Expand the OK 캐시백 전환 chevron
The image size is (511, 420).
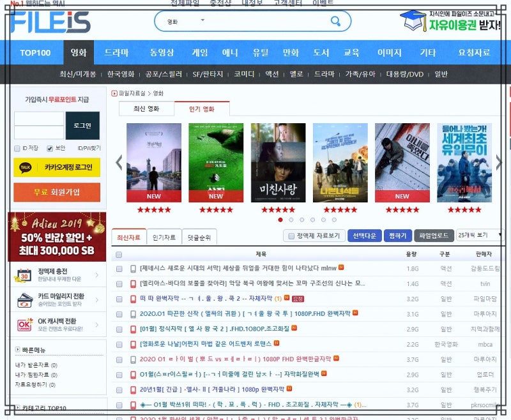[x=97, y=325]
